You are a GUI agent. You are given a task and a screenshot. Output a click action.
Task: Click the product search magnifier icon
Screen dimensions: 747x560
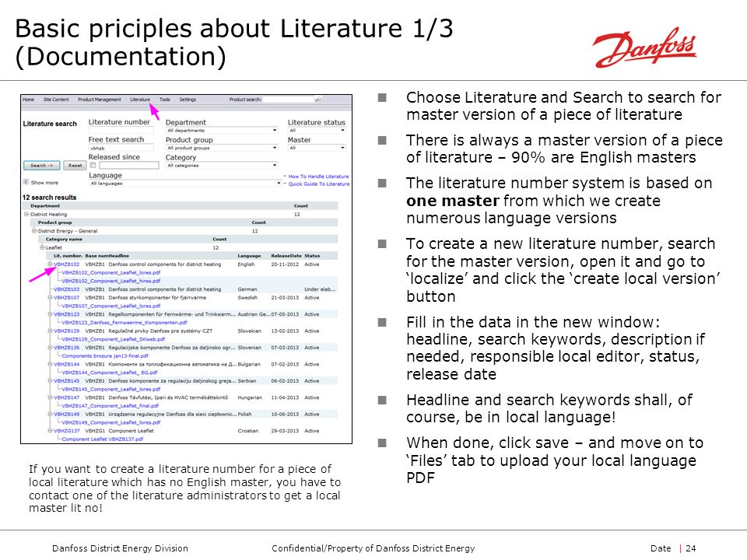pos(318,100)
